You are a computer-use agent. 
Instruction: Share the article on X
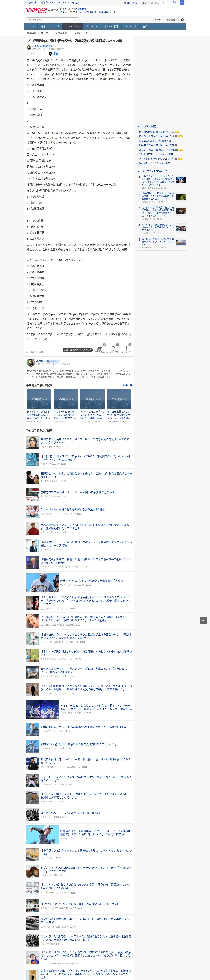click(x=50, y=54)
